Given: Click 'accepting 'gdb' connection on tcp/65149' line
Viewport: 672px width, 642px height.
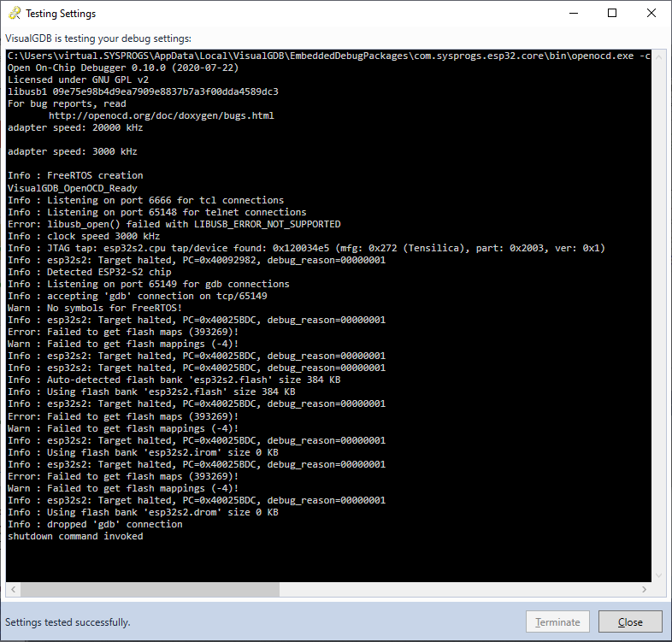Looking at the screenshot, I should 137,296.
